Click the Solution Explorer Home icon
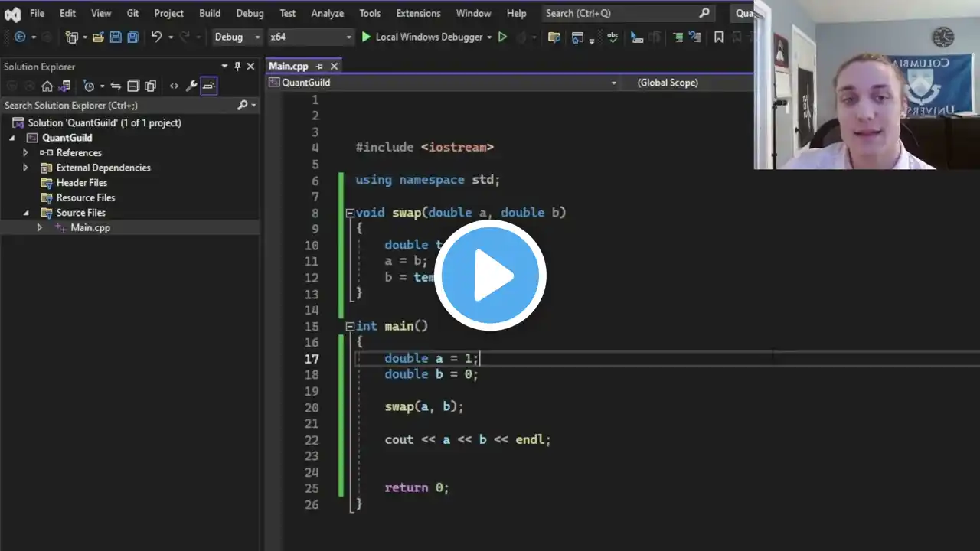 [47, 86]
